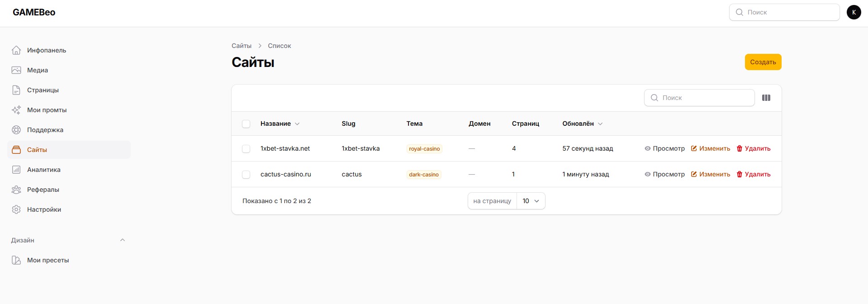Click the Сайты sidebar icon
Image resolution: width=868 pixels, height=304 pixels.
click(16, 150)
